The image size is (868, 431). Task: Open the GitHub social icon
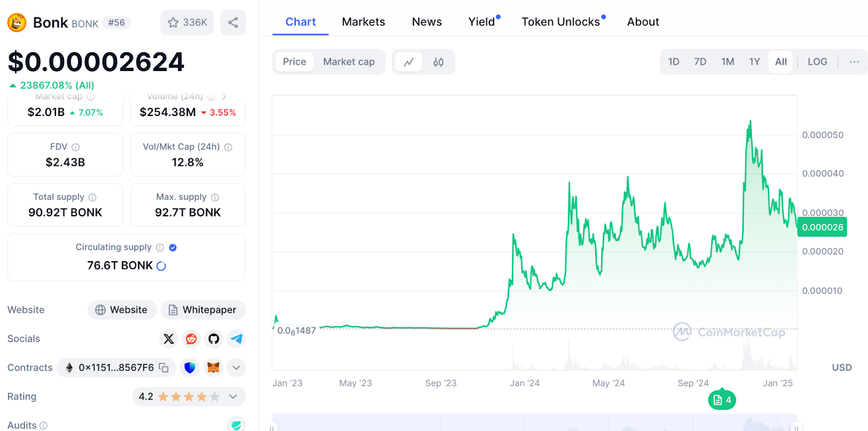pyautogui.click(x=214, y=339)
